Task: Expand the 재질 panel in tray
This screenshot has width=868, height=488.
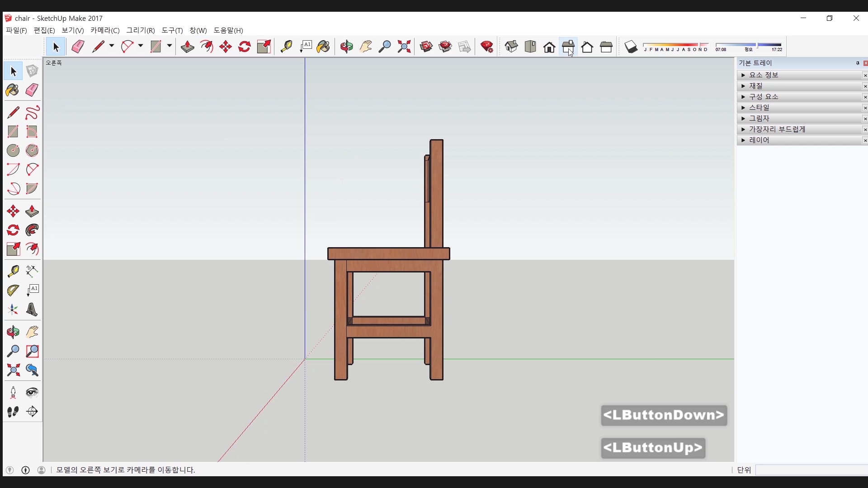Action: 756,86
